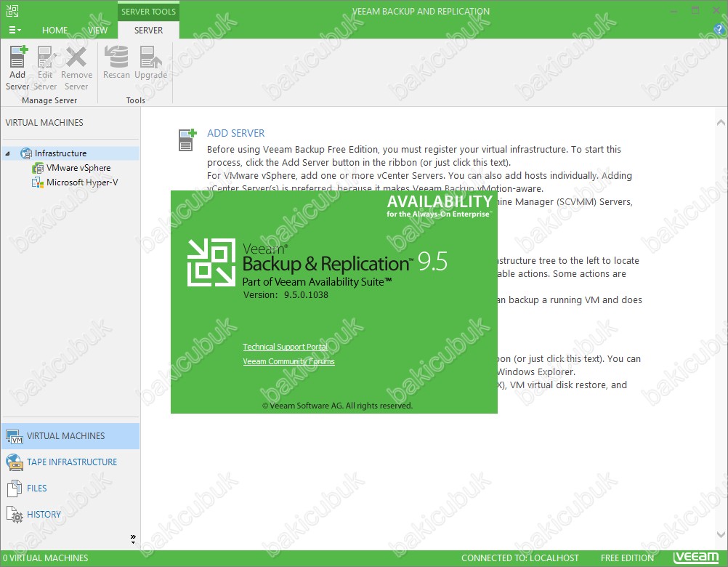
Task: Minimize the Veeam window
Action: coord(674,11)
